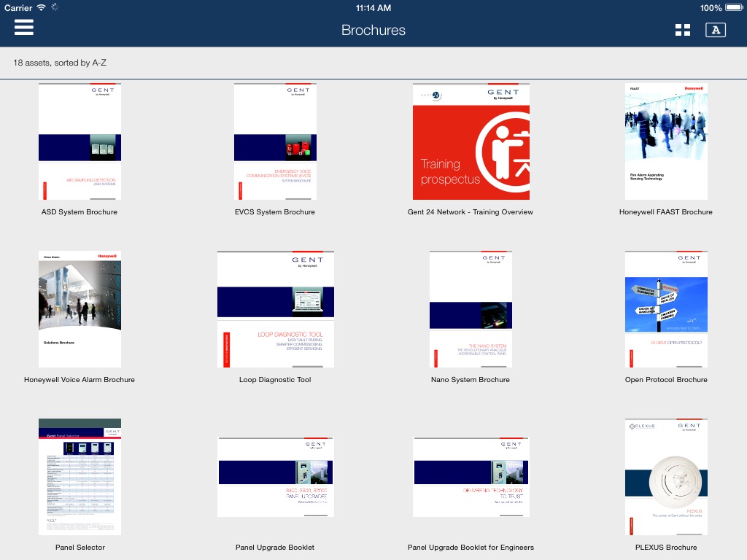Select 'Gent 24 Network - Training Overview' title
Image resolution: width=747 pixels, height=560 pixels.
pyautogui.click(x=471, y=212)
